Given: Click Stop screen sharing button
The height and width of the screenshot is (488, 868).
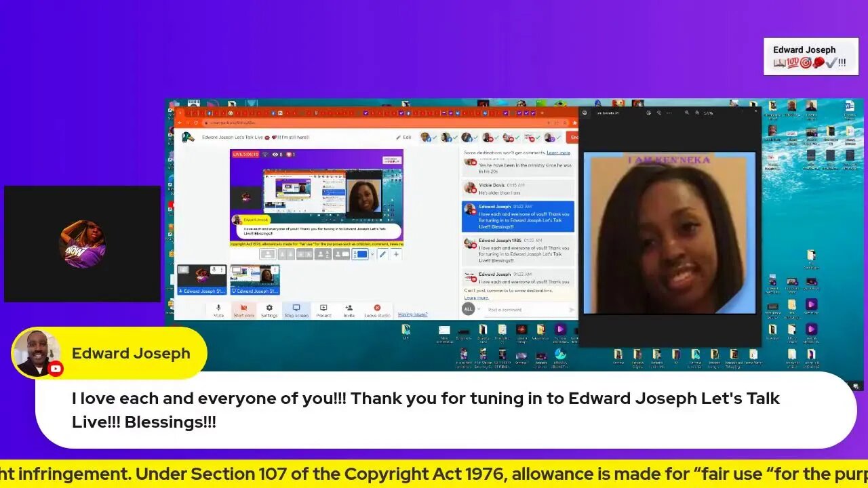Looking at the screenshot, I should [296, 310].
